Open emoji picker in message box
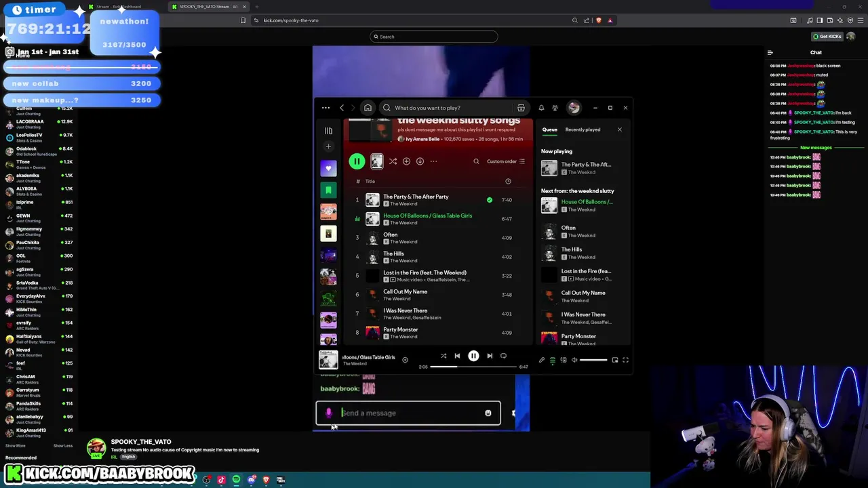Screen dimensions: 868x488 coord(488,413)
